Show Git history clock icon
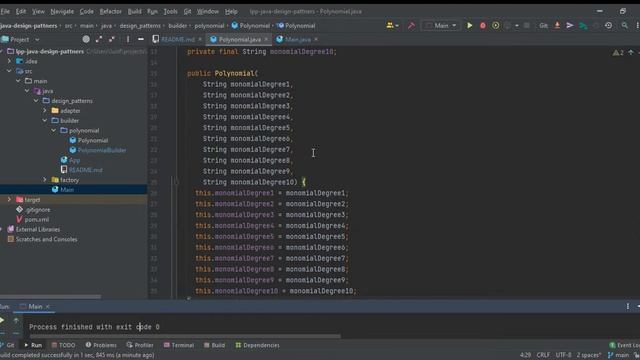This screenshot has height=360, width=640. click(x=608, y=26)
